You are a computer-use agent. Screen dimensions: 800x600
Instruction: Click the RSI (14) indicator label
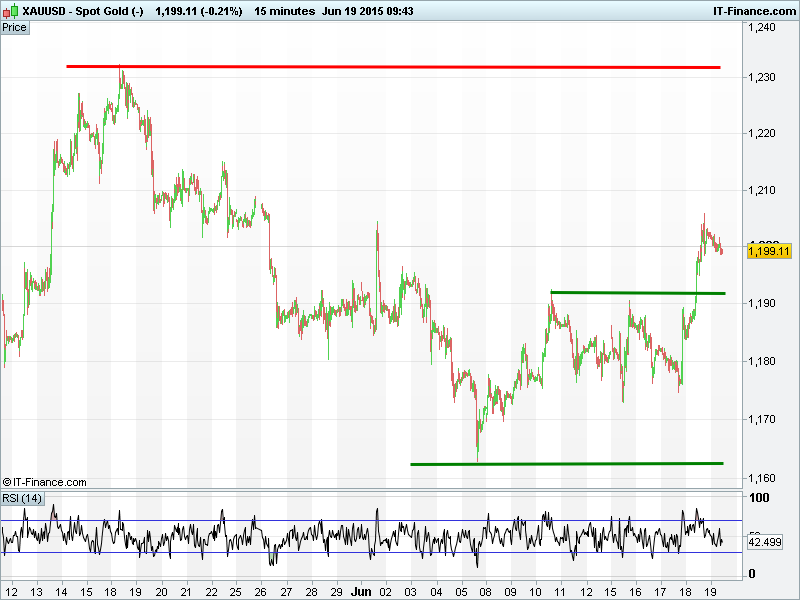click(x=22, y=498)
